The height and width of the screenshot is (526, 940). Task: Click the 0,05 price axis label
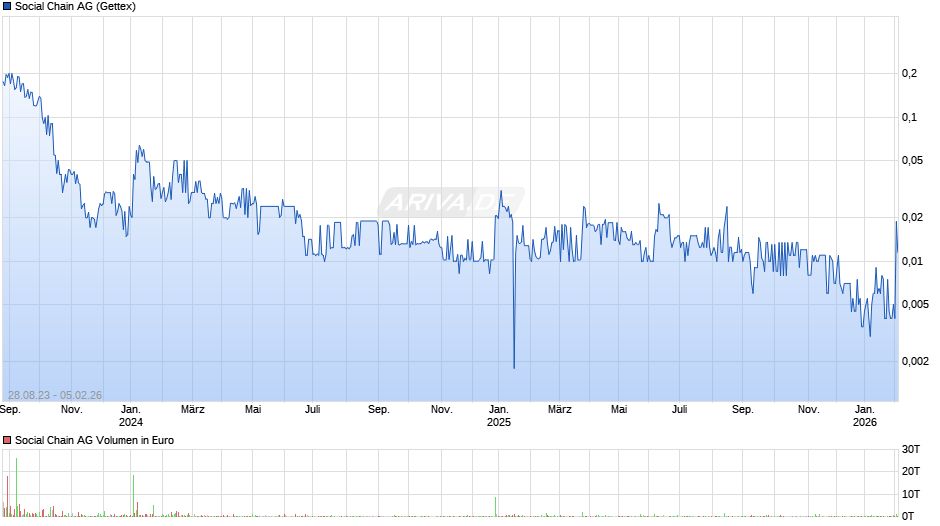click(912, 160)
